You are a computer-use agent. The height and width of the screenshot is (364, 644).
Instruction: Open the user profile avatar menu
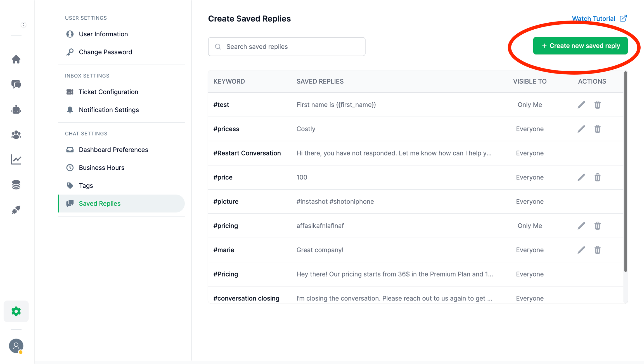[16, 346]
